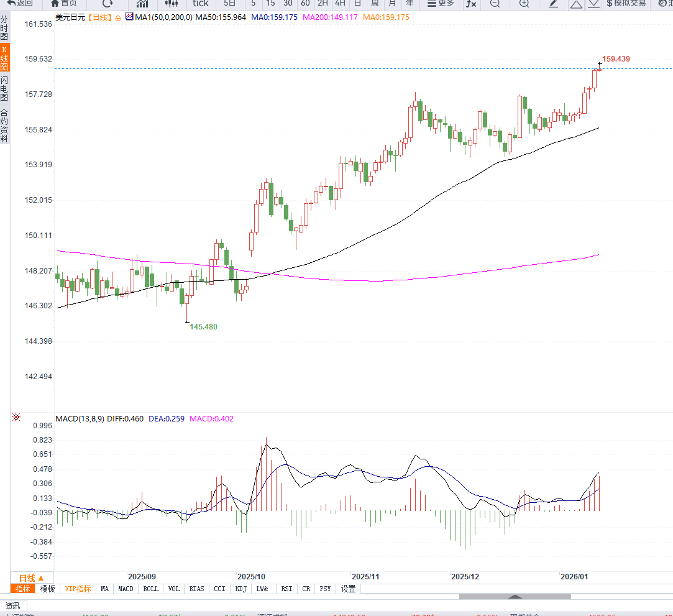Apply the LW& indicator button
Viewport: 673px width, 616px height.
tap(262, 589)
